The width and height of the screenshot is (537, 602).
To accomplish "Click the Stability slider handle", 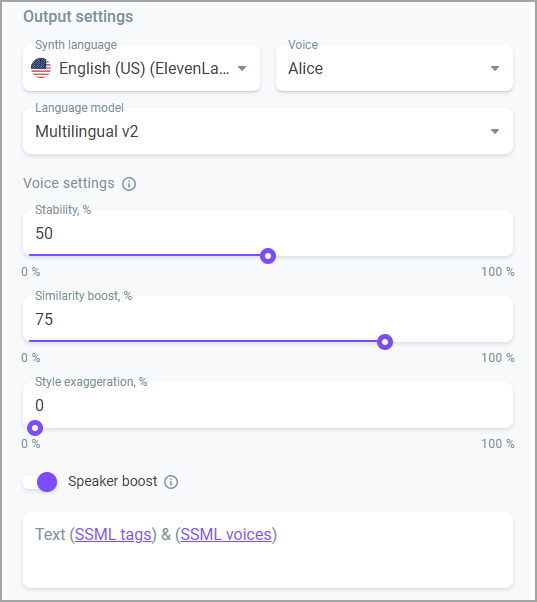I will [268, 256].
